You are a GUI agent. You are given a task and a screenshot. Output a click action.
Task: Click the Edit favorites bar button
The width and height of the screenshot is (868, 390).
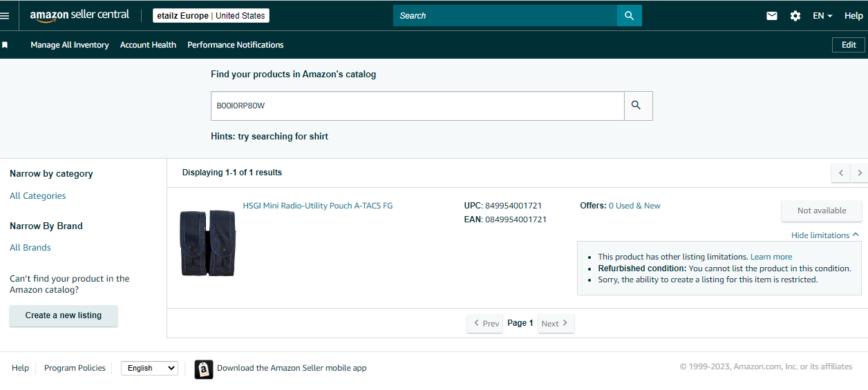[849, 45]
